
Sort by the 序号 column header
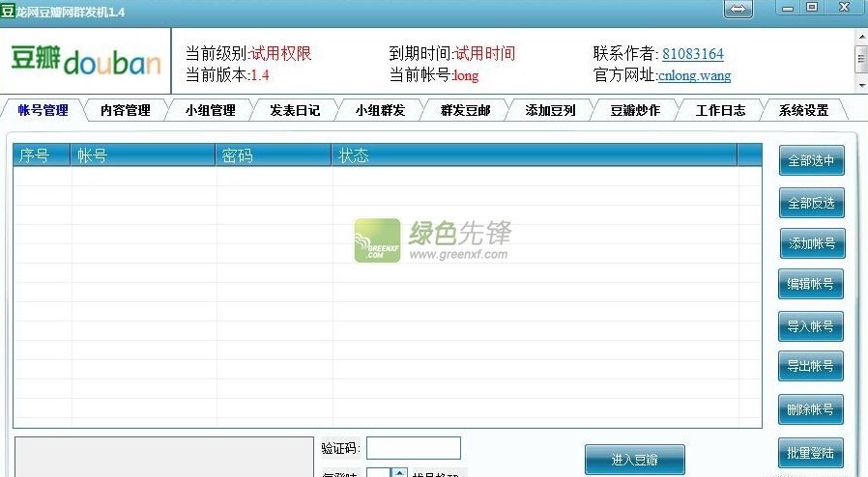click(42, 155)
